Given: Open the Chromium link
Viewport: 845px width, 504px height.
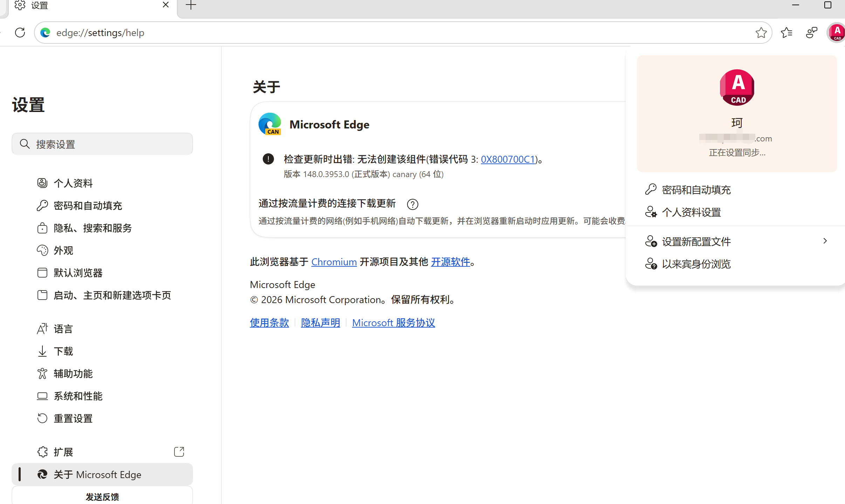Looking at the screenshot, I should pos(334,262).
